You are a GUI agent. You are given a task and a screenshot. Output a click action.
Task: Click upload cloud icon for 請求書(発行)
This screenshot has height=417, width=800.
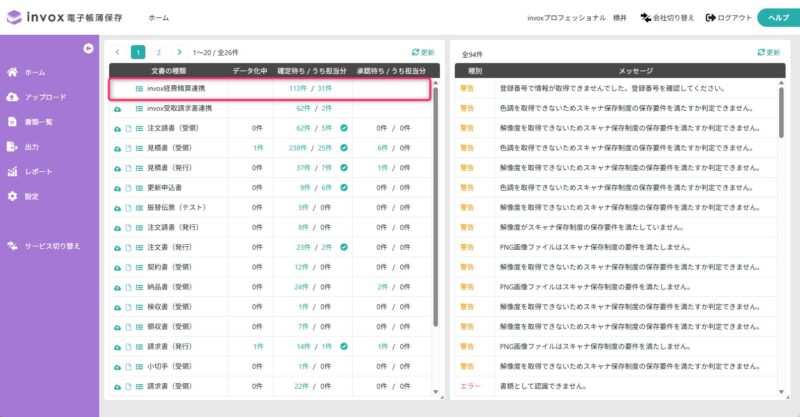coord(117,347)
